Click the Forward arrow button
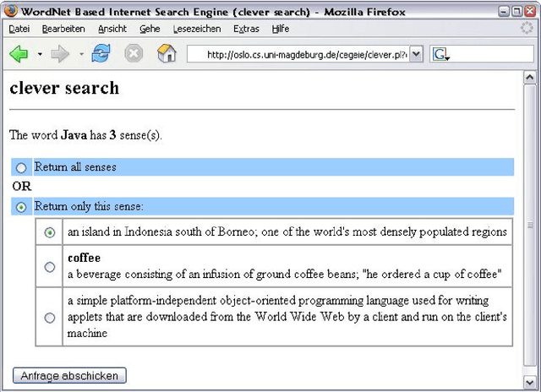 pos(60,55)
